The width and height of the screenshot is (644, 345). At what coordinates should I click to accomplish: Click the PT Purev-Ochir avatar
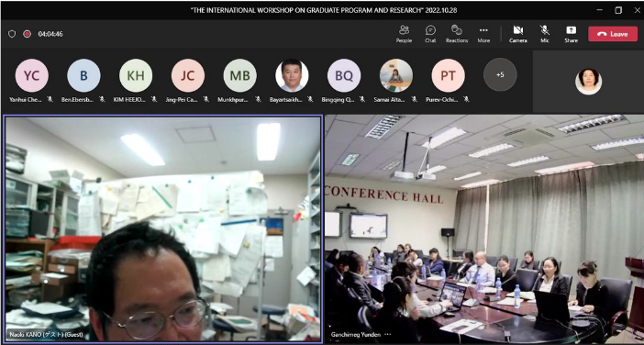click(448, 75)
